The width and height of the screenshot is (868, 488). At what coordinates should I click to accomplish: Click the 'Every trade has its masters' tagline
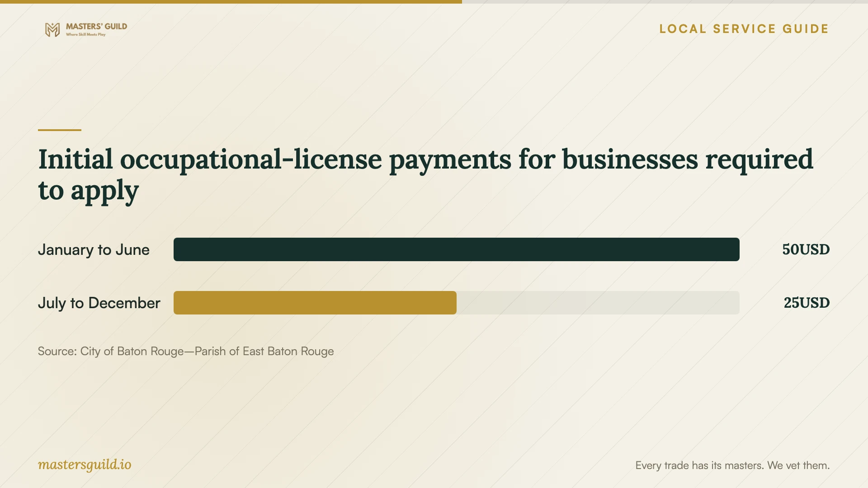tap(732, 465)
